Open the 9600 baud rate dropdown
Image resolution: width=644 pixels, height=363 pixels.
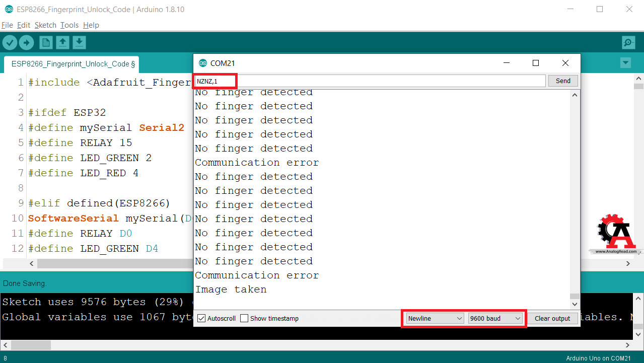point(495,318)
